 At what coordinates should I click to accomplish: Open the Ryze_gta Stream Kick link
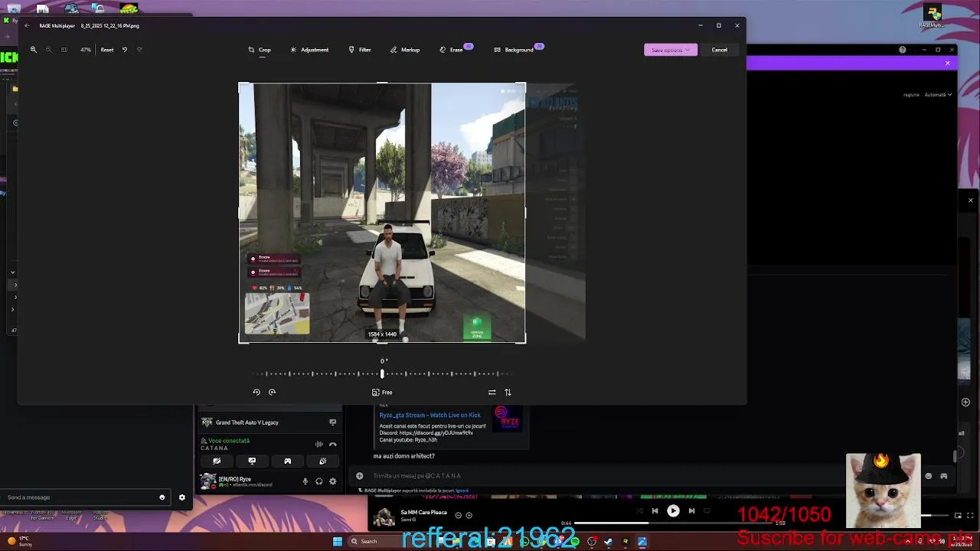coord(430,415)
